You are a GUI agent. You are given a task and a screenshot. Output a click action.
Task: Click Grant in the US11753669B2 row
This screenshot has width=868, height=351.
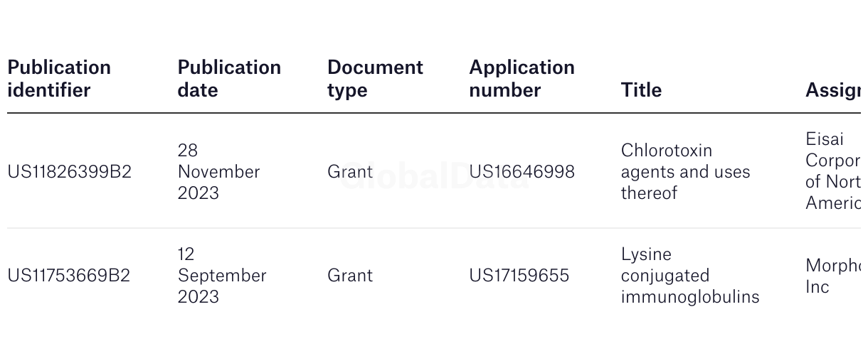point(350,276)
